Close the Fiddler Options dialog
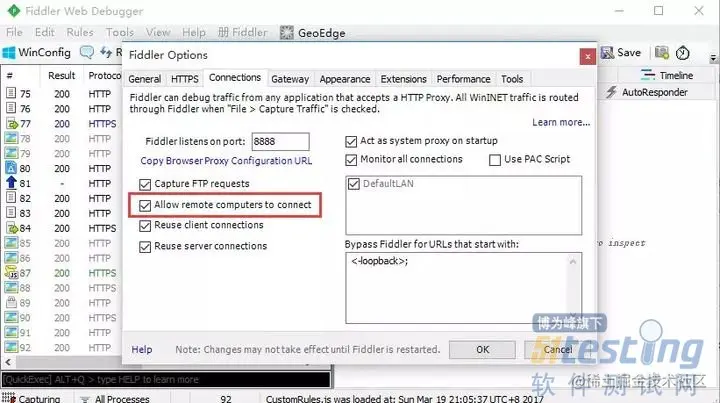The height and width of the screenshot is (403, 720). tap(588, 56)
